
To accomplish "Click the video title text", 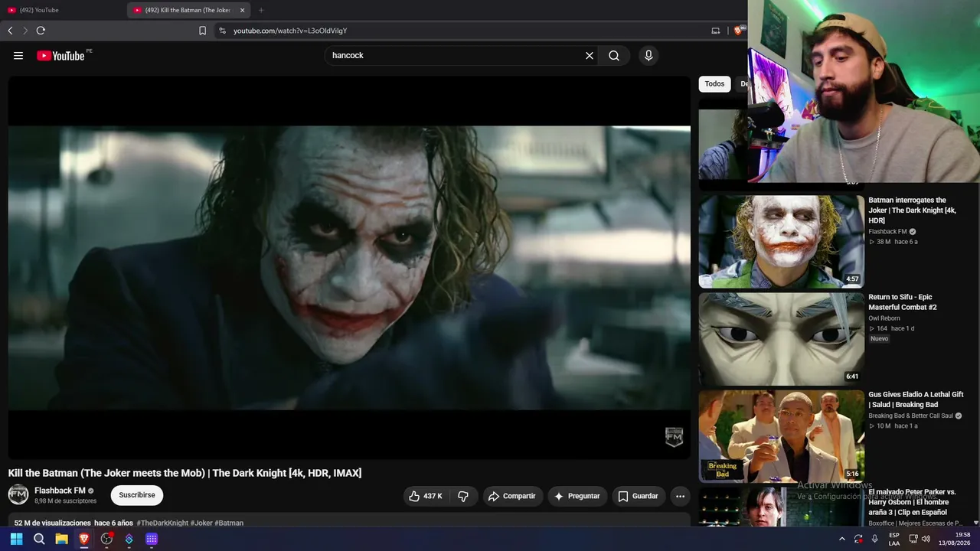I will 185,473.
